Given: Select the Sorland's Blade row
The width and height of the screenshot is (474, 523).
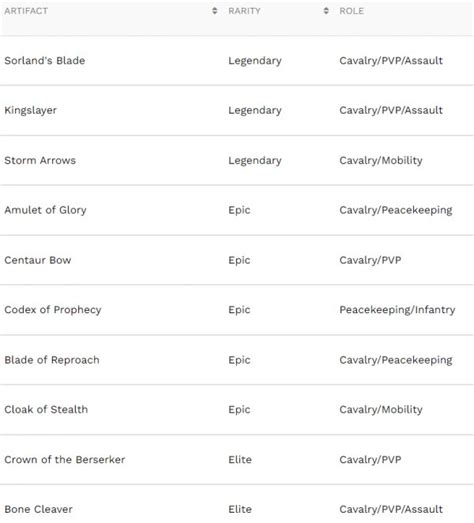Looking at the screenshot, I should [x=237, y=61].
